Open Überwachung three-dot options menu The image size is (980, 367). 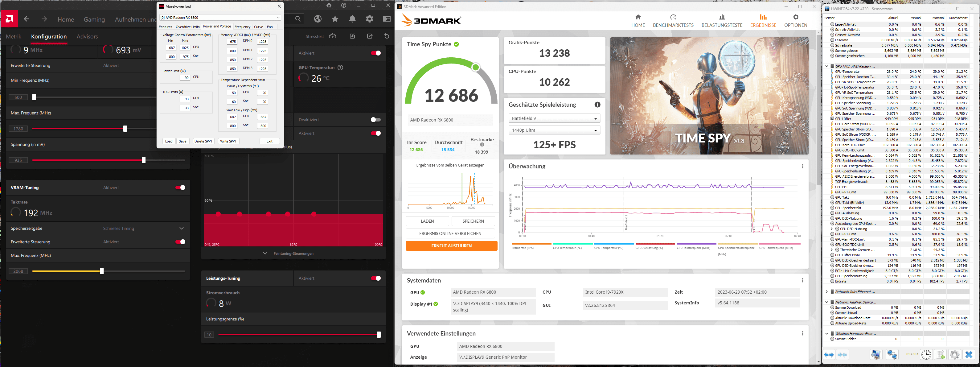pyautogui.click(x=803, y=166)
